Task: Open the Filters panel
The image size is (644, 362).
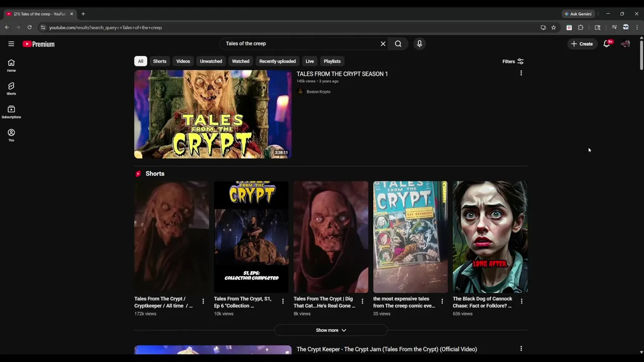Action: coord(513,61)
